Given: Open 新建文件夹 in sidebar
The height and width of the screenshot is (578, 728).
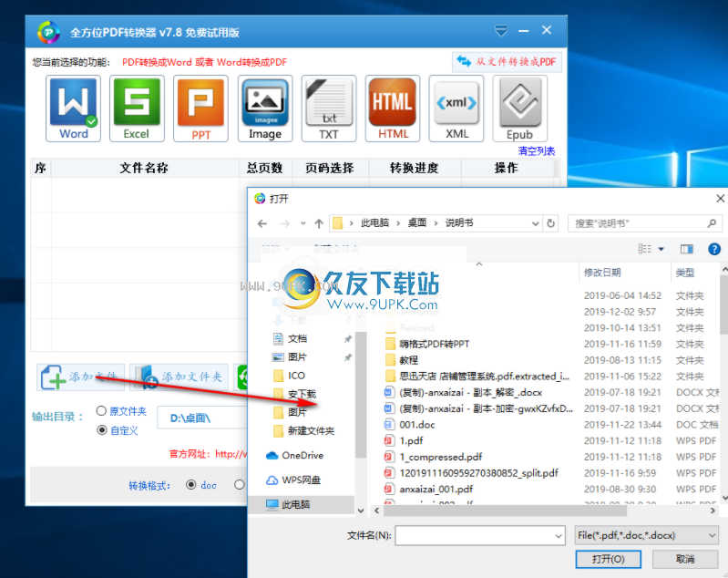Looking at the screenshot, I should pyautogui.click(x=311, y=430).
